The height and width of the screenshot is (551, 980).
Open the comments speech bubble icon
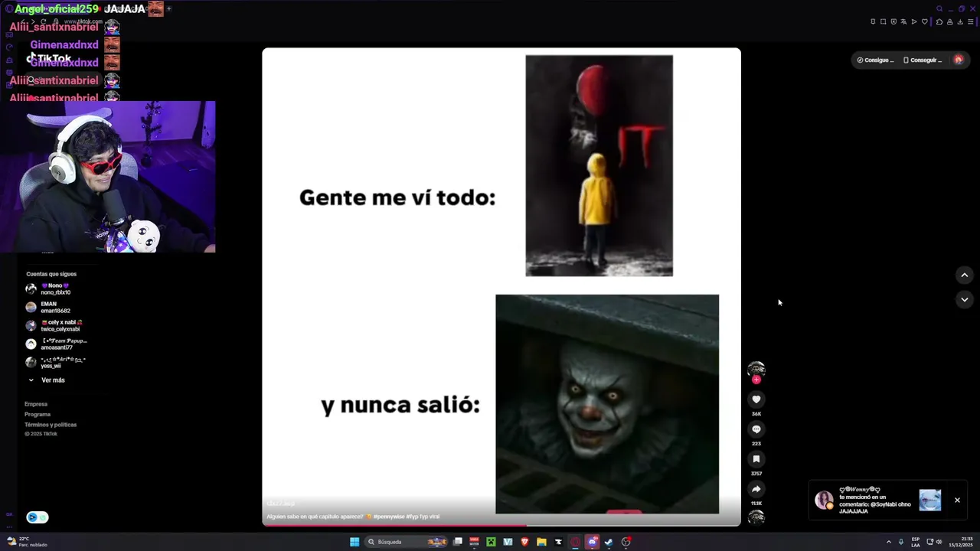click(x=756, y=429)
